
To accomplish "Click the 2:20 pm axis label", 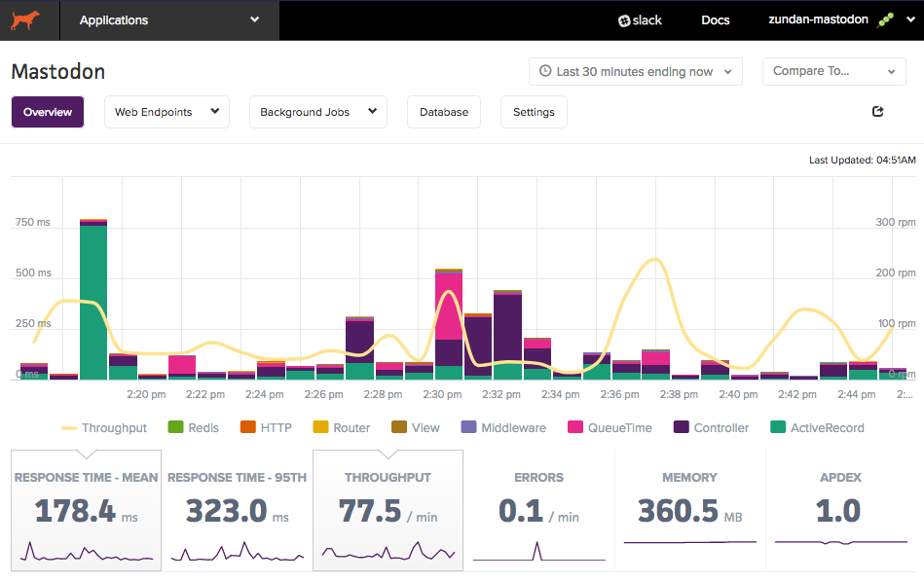I will tap(146, 394).
